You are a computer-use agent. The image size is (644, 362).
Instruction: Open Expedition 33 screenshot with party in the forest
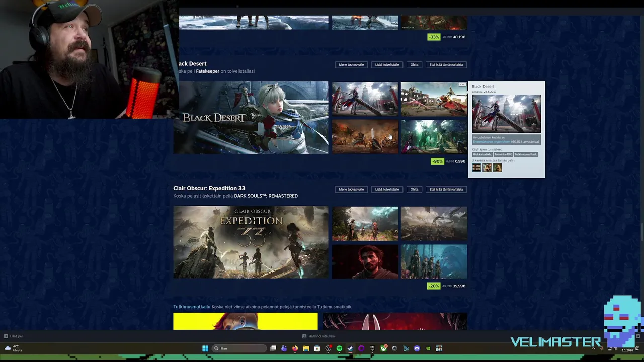[365, 223]
